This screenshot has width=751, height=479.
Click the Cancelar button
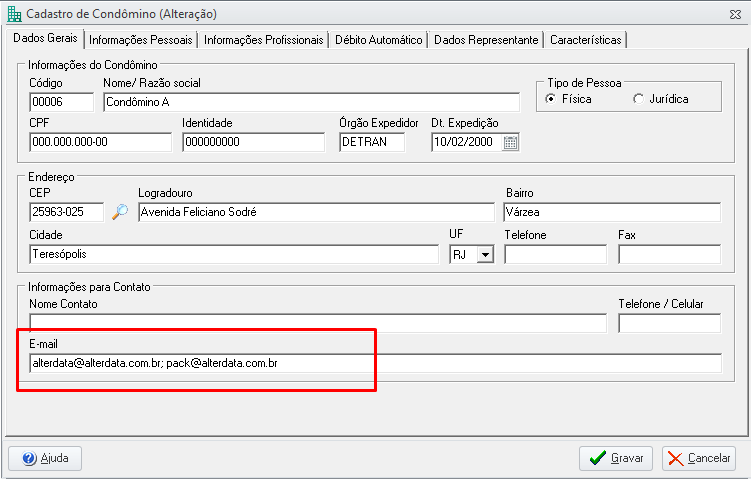pos(699,458)
